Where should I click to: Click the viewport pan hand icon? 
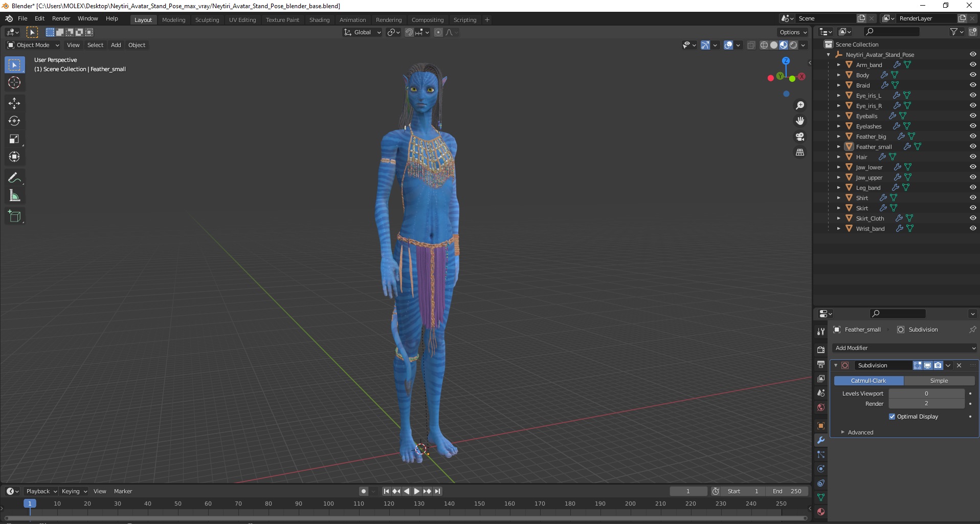pos(800,121)
